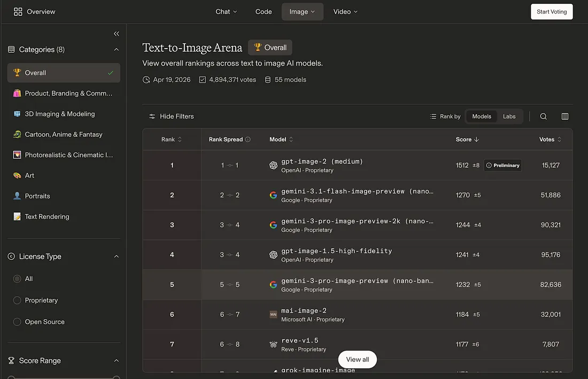Click the 1232 score for gemini-3-pro-image-preview

point(463,285)
